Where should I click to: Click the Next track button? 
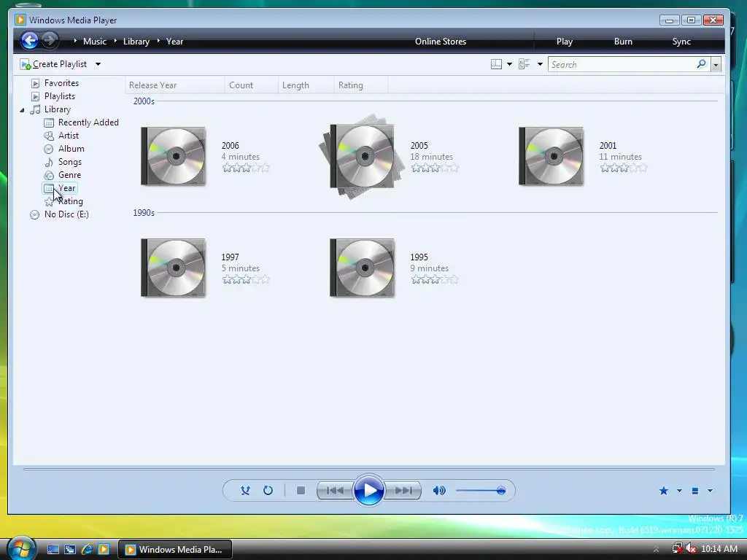(403, 491)
